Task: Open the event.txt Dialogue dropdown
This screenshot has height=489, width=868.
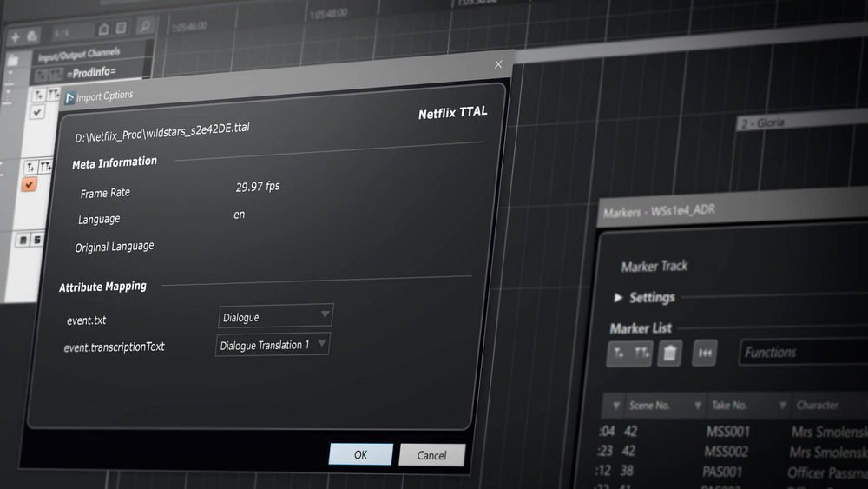Action: click(x=276, y=316)
